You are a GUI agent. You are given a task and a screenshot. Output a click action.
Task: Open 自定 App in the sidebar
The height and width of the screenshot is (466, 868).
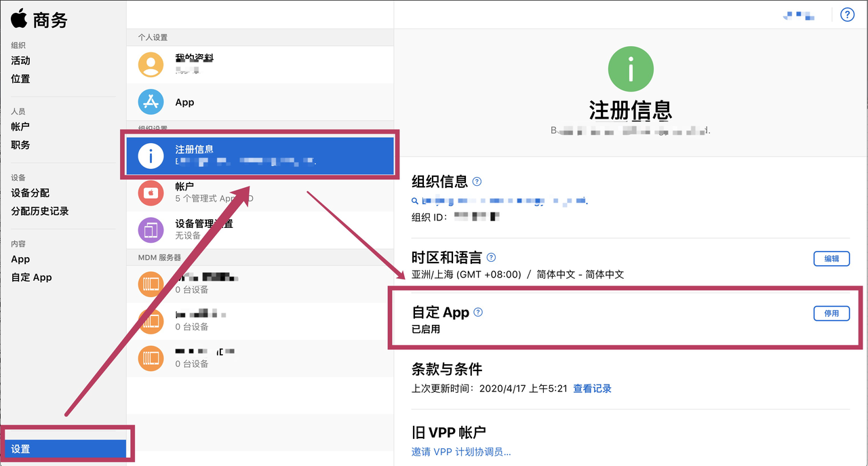(31, 277)
